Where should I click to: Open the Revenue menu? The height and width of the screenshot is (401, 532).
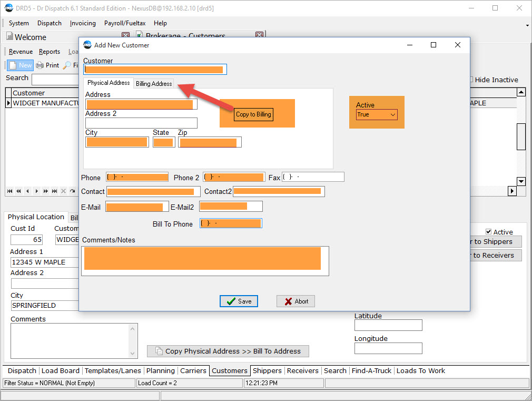tap(21, 52)
